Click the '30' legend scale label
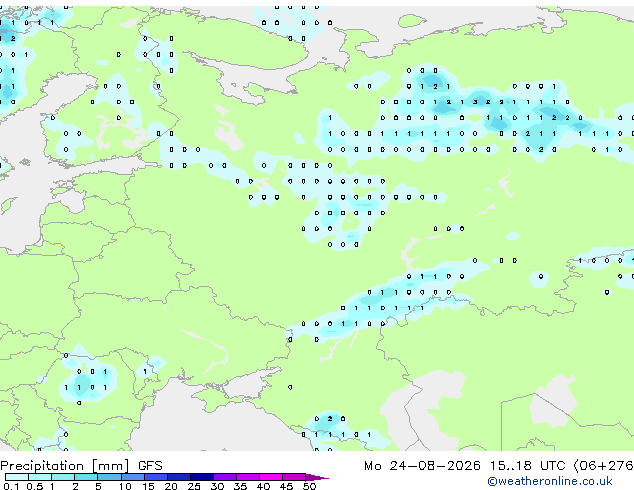 click(217, 486)
